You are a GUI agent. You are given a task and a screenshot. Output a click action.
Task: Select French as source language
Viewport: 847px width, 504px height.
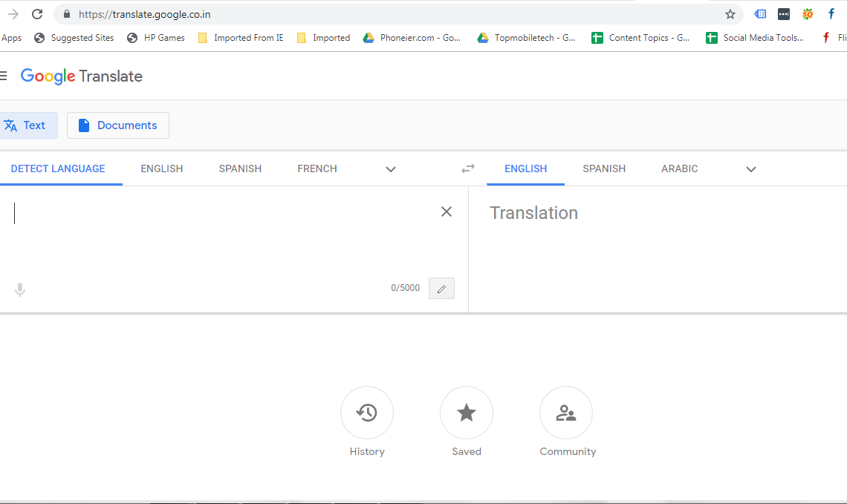pyautogui.click(x=317, y=169)
